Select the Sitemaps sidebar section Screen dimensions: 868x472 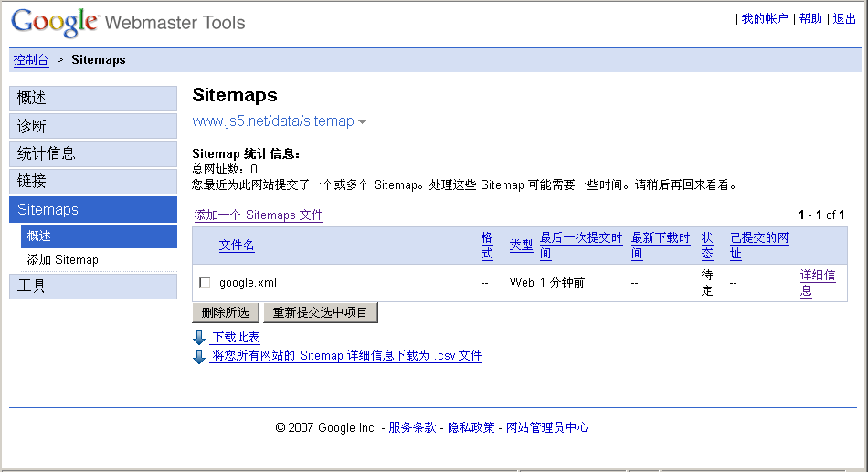(x=93, y=209)
